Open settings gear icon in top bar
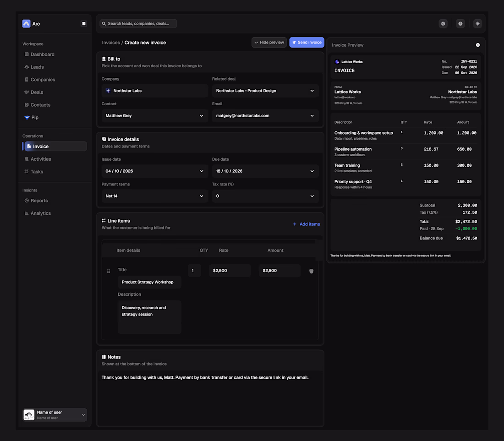504x441 pixels. pyautogui.click(x=443, y=23)
